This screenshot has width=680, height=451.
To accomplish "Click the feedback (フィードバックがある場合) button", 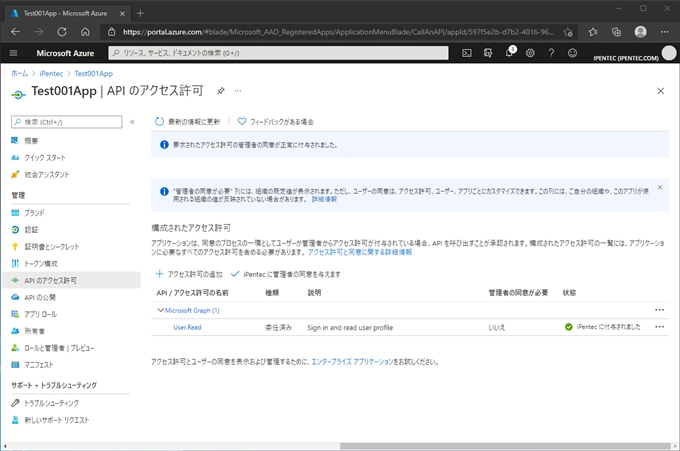I will 275,122.
